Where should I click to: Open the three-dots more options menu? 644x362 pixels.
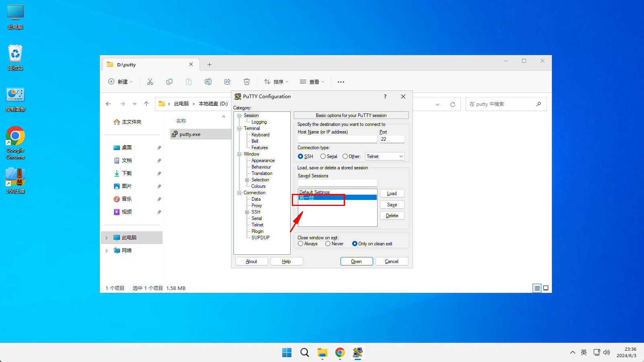click(341, 82)
